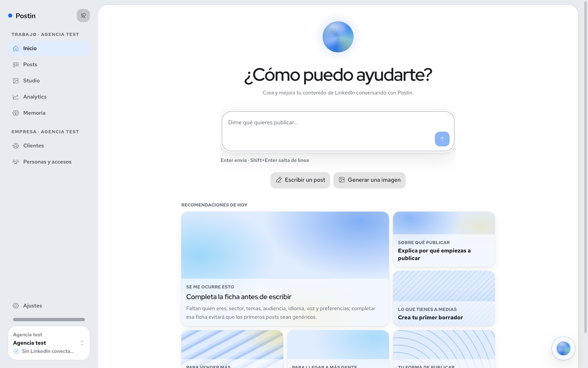
Task: Click the sidebar horizontal scrollbar
Action: [x=49, y=320]
